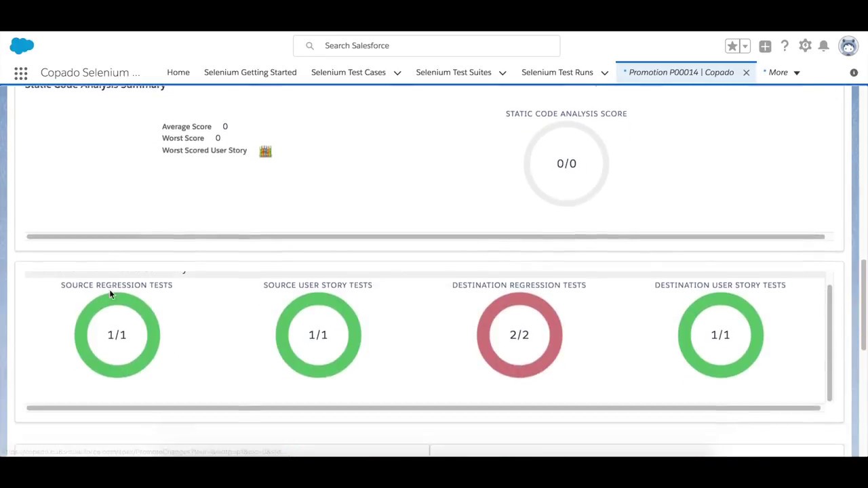Click the test summary panel horizontal scrollbar
The width and height of the screenshot is (868, 488).
(423, 407)
